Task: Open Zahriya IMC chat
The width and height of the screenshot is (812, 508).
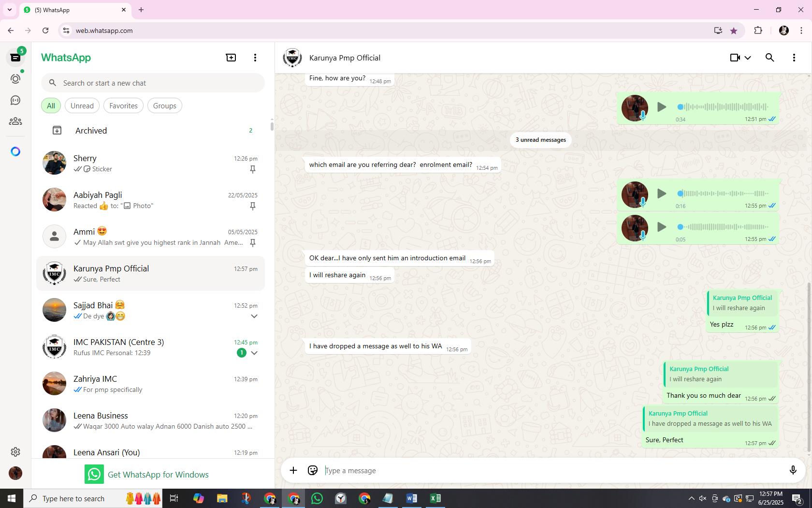Action: tap(150, 384)
